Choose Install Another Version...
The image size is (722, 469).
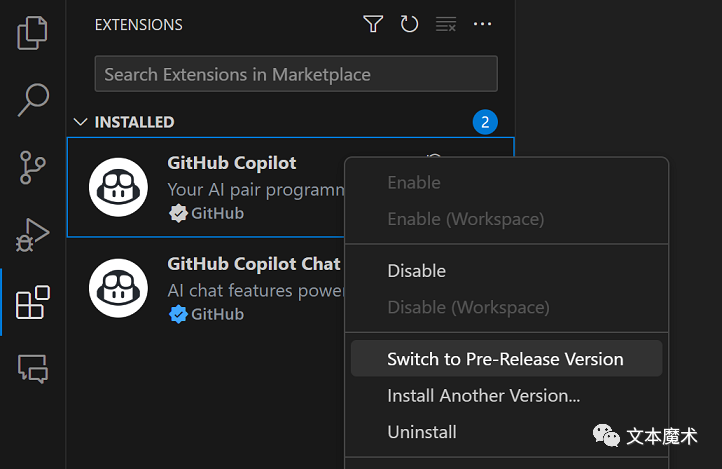(x=507, y=395)
